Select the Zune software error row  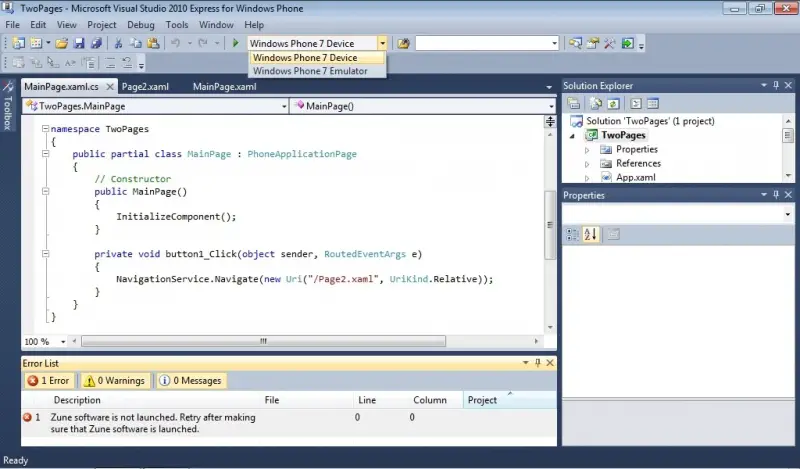pos(289,423)
